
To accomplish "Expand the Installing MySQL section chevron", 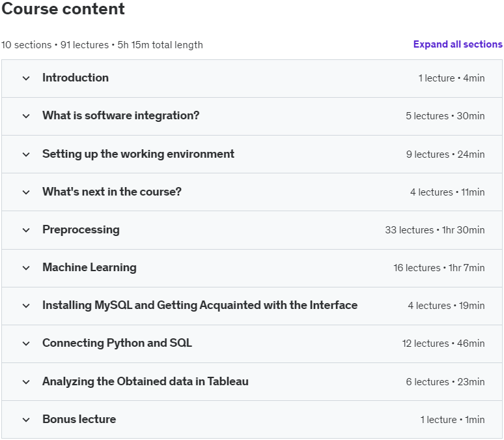I will tap(26, 306).
